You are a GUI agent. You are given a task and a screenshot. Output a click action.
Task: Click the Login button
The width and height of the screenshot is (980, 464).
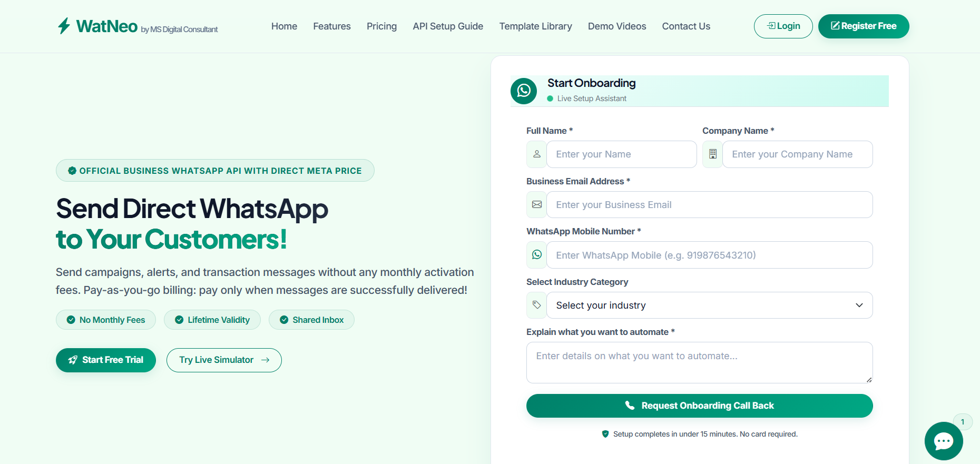tap(783, 26)
